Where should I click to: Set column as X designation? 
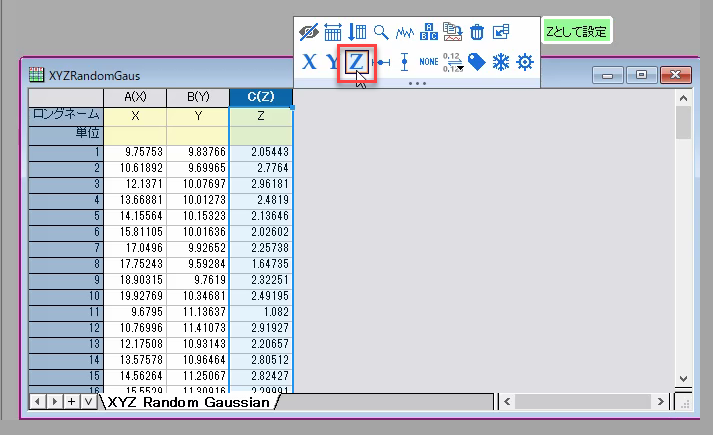click(309, 62)
